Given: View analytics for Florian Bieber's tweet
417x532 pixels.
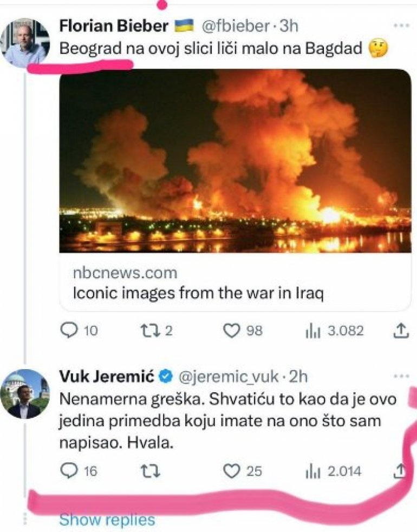Looking at the screenshot, I should tap(314, 331).
